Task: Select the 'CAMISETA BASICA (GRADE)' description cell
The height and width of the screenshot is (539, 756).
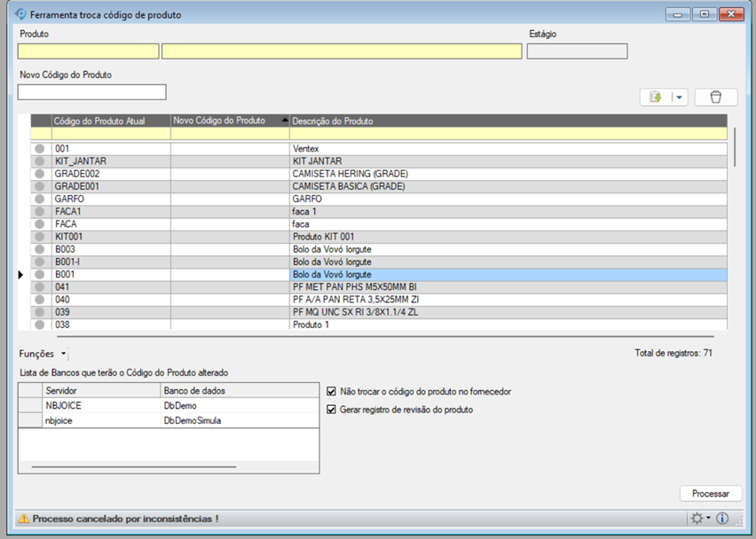Action: point(508,186)
